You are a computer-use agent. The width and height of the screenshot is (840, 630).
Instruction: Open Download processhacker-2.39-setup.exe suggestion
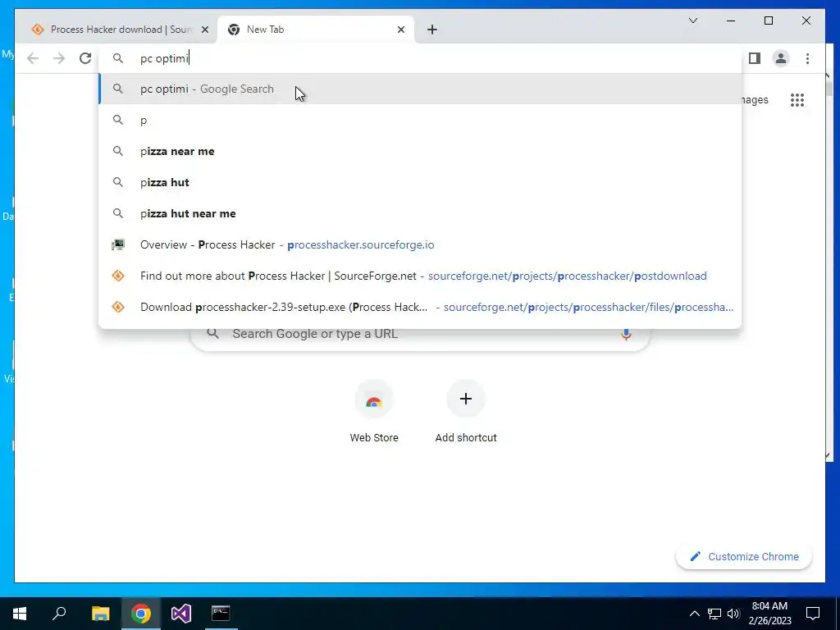tap(420, 307)
